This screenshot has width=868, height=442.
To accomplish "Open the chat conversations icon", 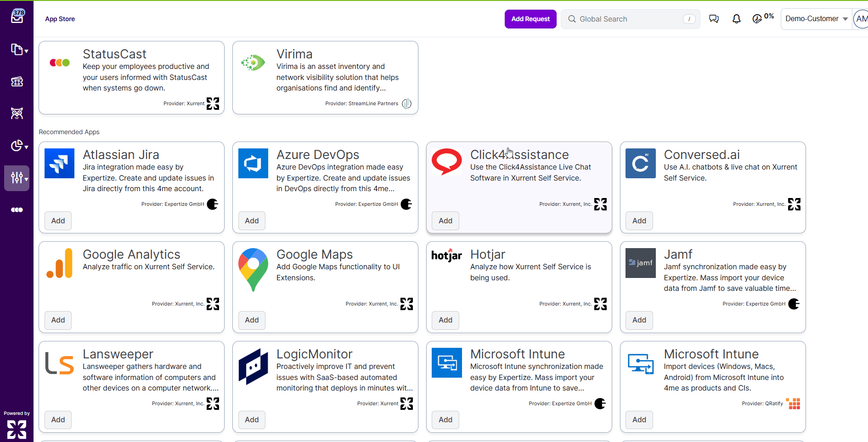I will [x=714, y=19].
